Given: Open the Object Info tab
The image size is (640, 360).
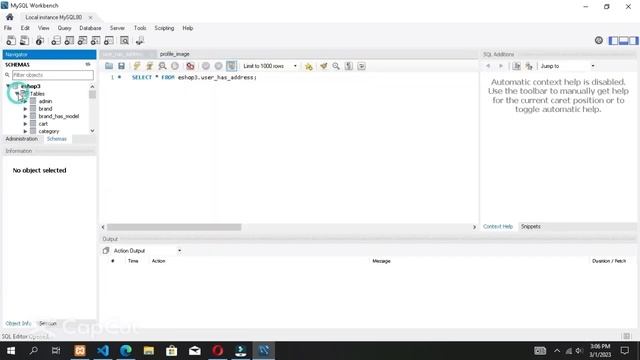Looking at the screenshot, I should pos(18,323).
